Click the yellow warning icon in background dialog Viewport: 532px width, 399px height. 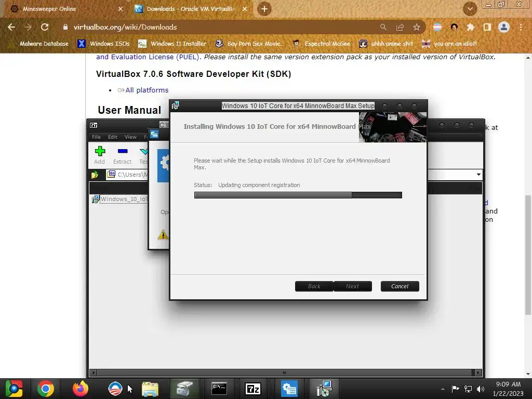163,234
